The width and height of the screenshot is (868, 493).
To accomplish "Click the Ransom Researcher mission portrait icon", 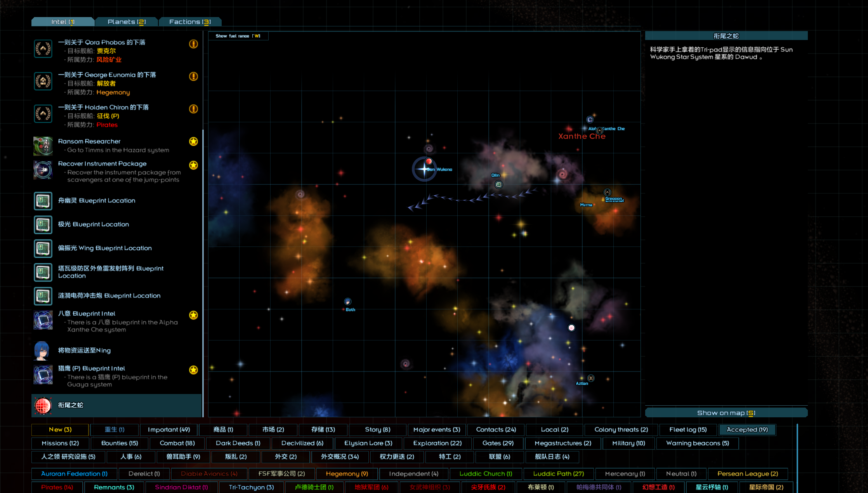I will (43, 146).
